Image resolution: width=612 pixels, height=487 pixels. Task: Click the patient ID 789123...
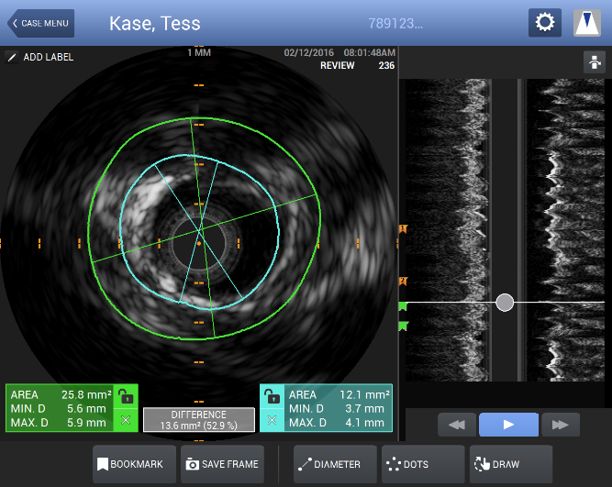coord(395,23)
